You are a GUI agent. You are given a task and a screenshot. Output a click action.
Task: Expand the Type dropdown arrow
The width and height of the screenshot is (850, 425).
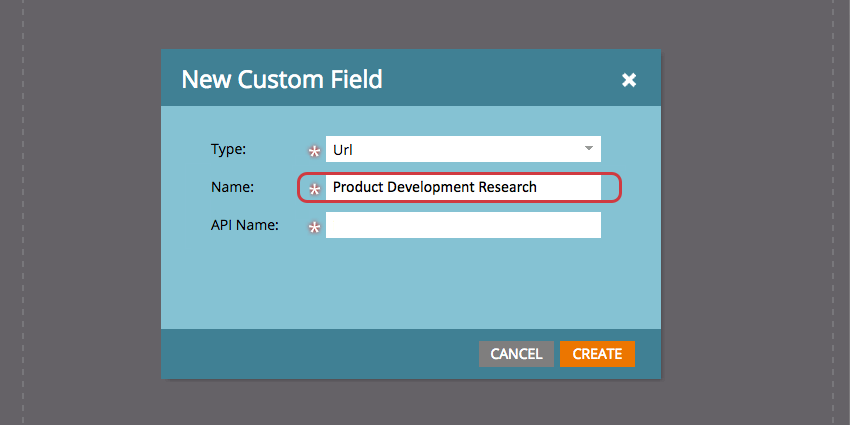pos(588,149)
